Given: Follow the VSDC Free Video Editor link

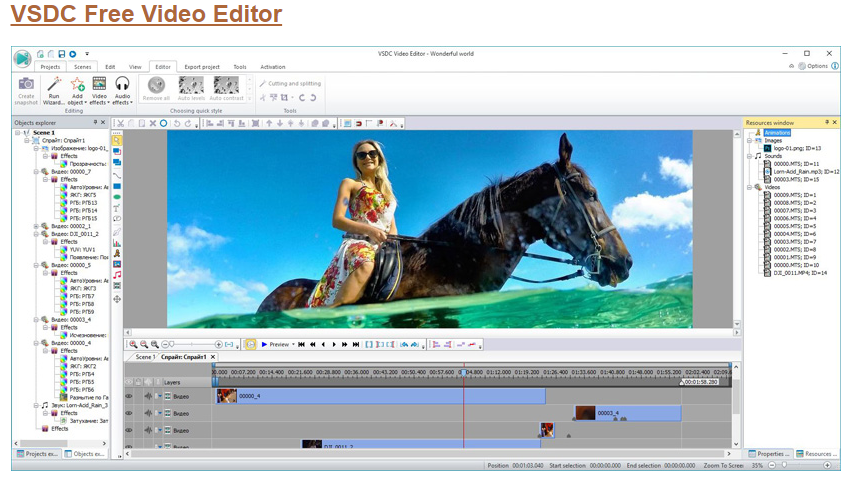Looking at the screenshot, I should click(x=146, y=15).
